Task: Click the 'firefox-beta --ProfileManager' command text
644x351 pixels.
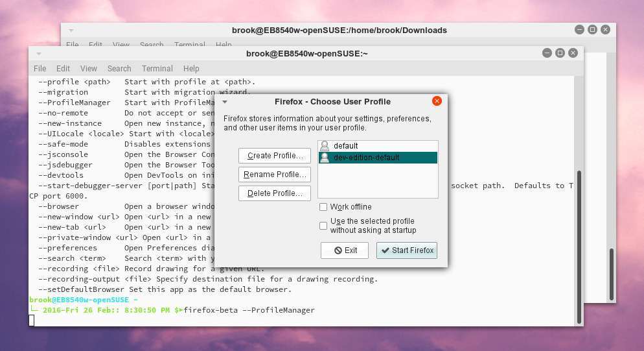Action: click(x=249, y=310)
